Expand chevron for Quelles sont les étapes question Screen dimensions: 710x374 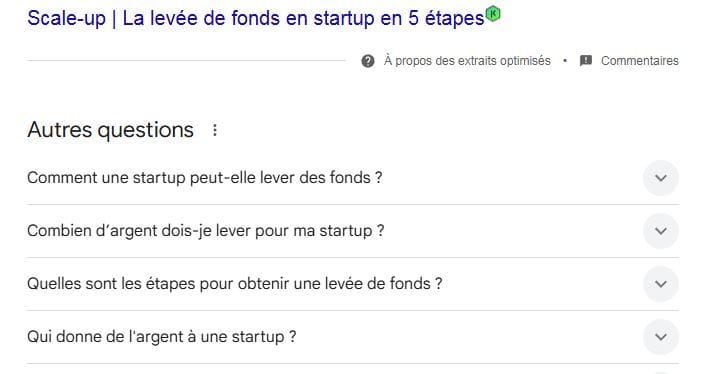pos(661,284)
